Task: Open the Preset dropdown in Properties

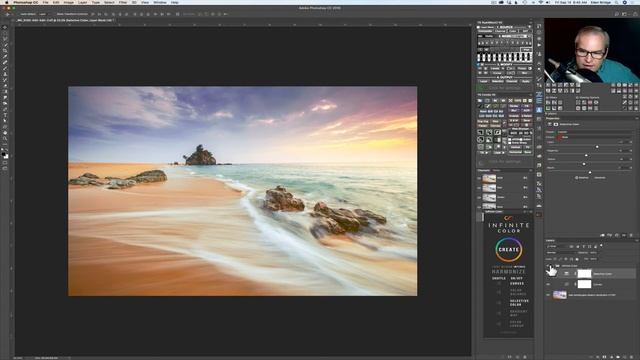Action: click(x=594, y=132)
